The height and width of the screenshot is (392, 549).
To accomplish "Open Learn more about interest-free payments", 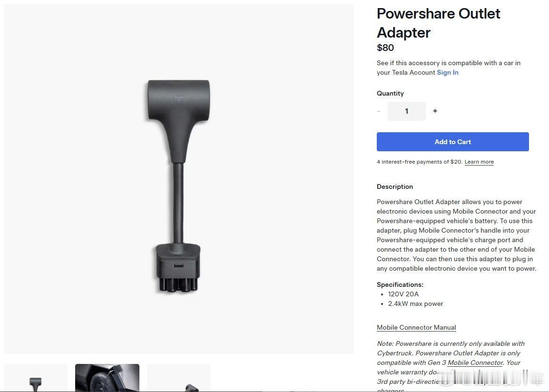I will (479, 162).
